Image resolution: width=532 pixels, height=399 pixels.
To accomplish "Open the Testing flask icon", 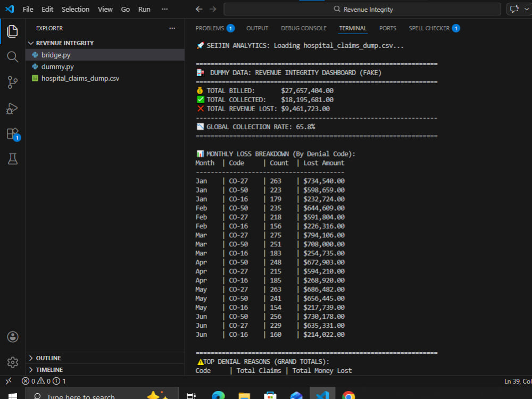I will tap(13, 159).
